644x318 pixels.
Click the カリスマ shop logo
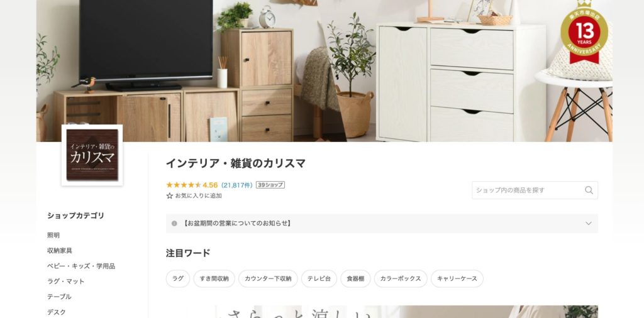tap(92, 155)
